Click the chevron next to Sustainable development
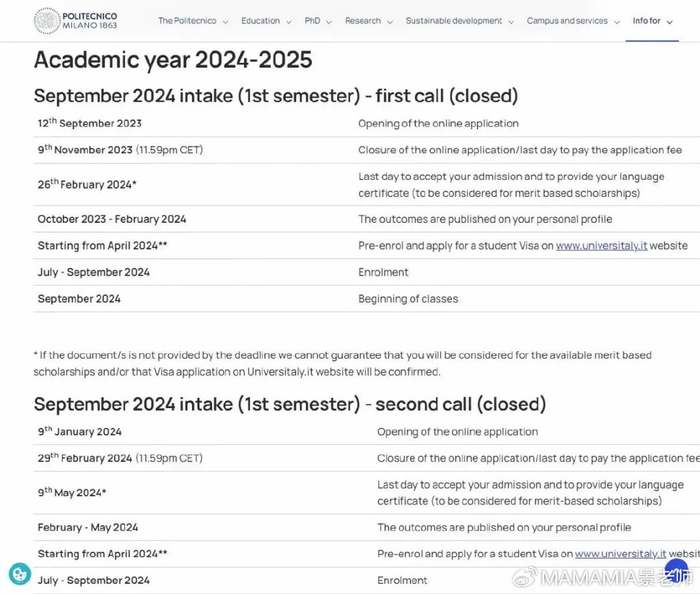The height and width of the screenshot is (594, 700). coord(511,22)
